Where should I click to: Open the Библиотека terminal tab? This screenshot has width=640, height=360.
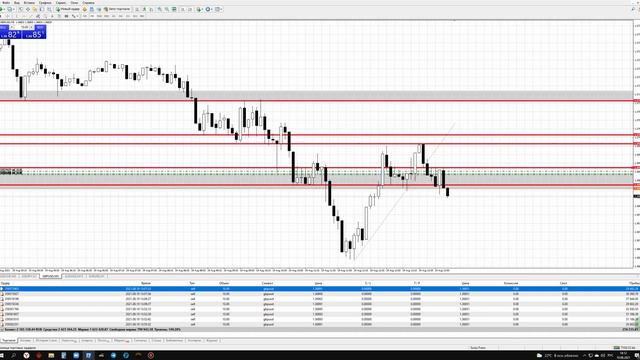pos(174,340)
